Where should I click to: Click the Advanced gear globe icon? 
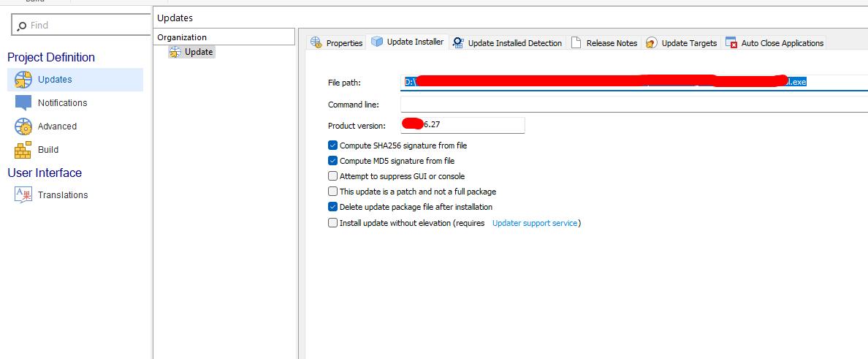23,126
